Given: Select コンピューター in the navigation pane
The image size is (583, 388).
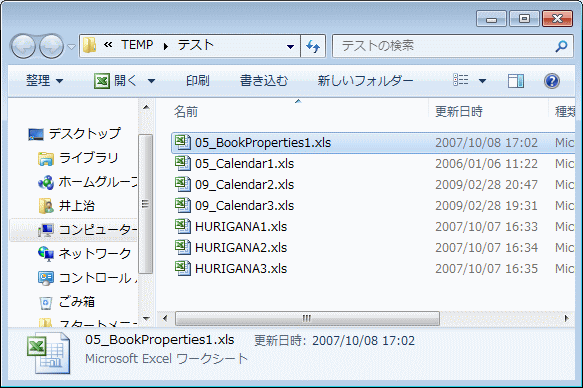Looking at the screenshot, I should click(x=98, y=230).
